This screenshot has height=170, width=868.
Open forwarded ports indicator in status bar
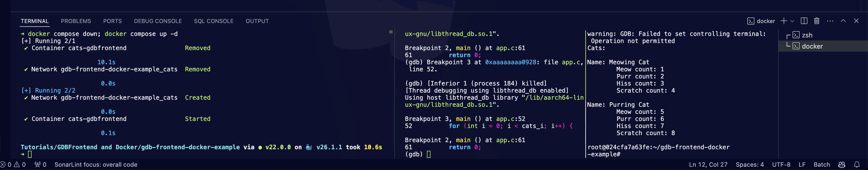40,165
